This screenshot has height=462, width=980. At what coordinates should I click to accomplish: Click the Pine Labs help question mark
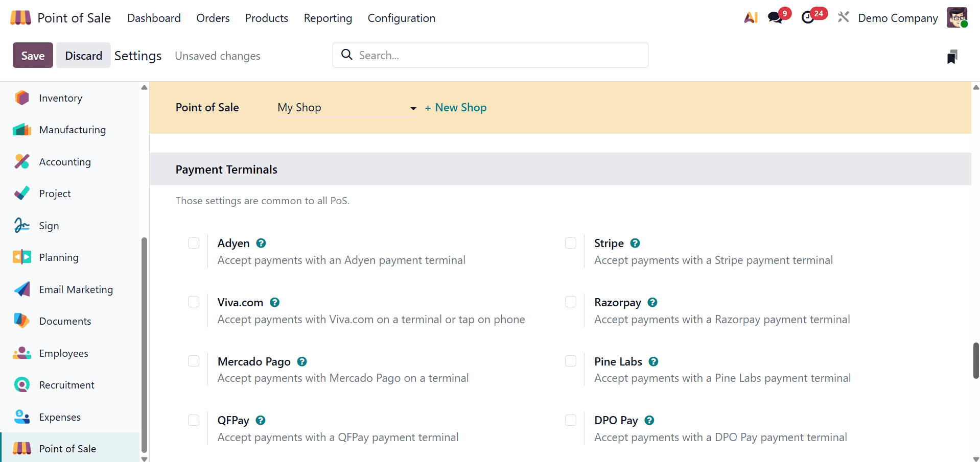click(653, 361)
